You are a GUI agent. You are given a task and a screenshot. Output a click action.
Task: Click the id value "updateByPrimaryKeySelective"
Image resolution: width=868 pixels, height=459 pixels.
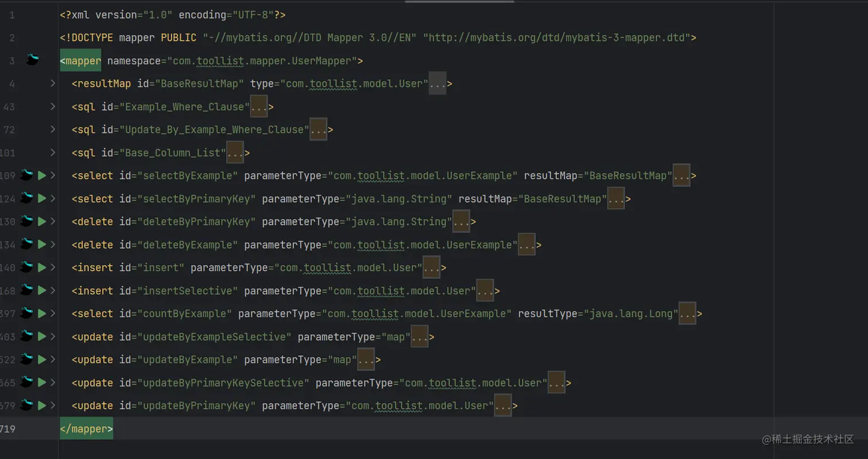pos(223,383)
